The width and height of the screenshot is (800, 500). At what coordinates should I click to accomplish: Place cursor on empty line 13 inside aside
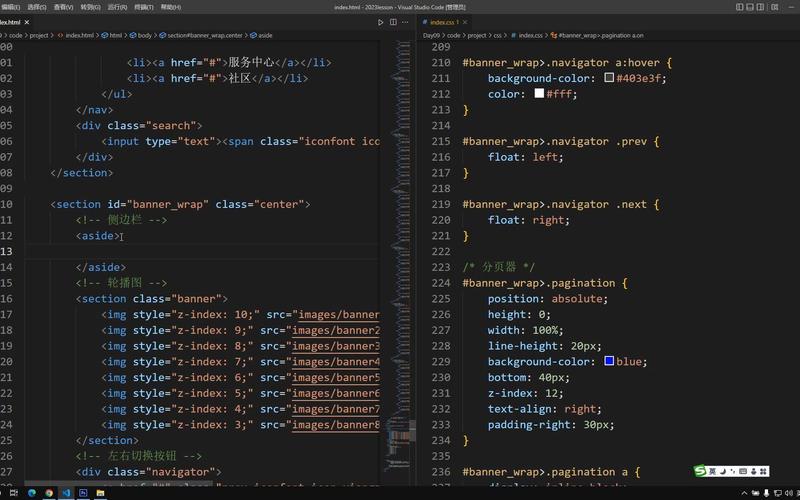[x=202, y=251]
